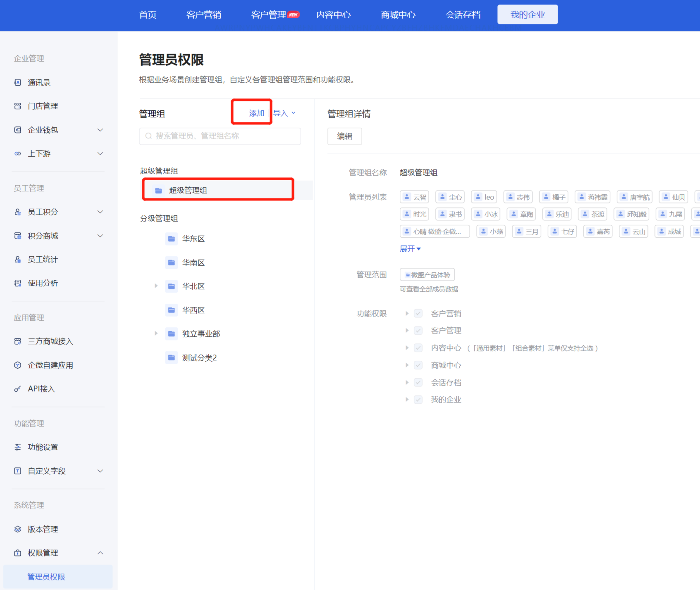This screenshot has height=590, width=700.
Task: Toggle the 客户管理 permission checkbox
Action: pos(418,330)
